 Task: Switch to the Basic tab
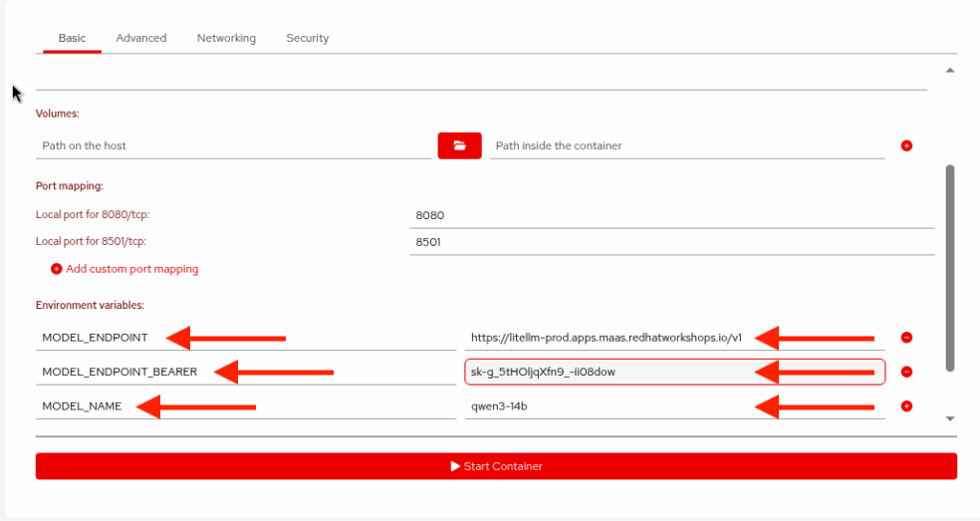coord(72,38)
